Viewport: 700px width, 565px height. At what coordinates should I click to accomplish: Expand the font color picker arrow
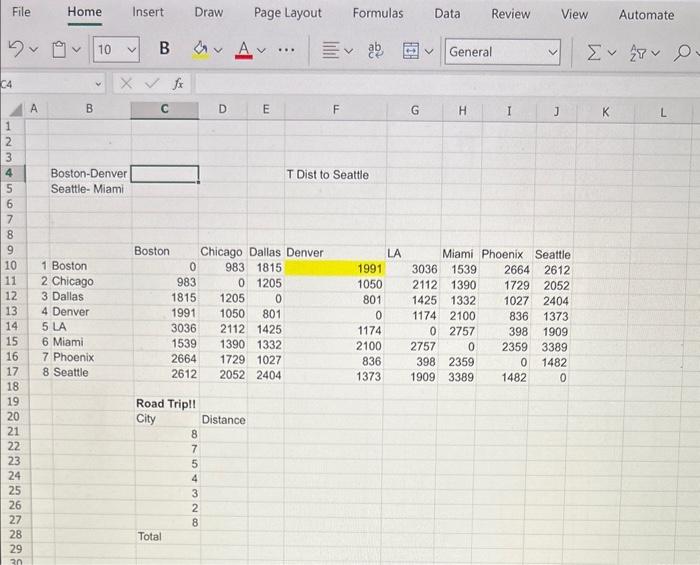[261, 50]
